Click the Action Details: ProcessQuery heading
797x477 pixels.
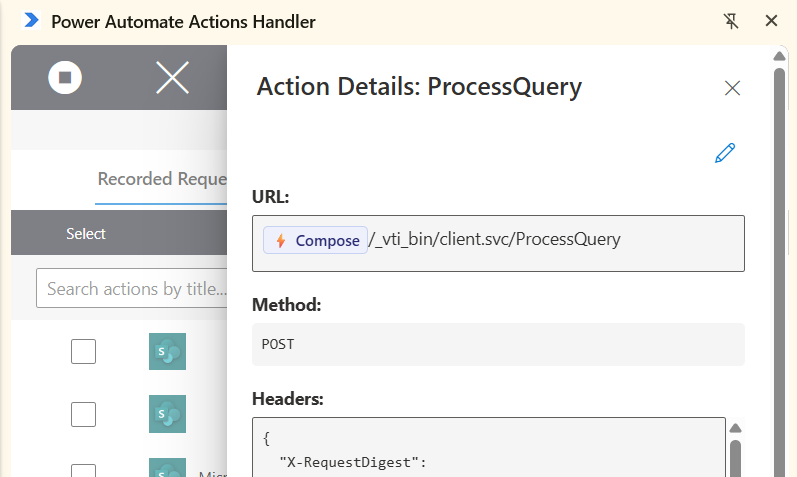419,86
